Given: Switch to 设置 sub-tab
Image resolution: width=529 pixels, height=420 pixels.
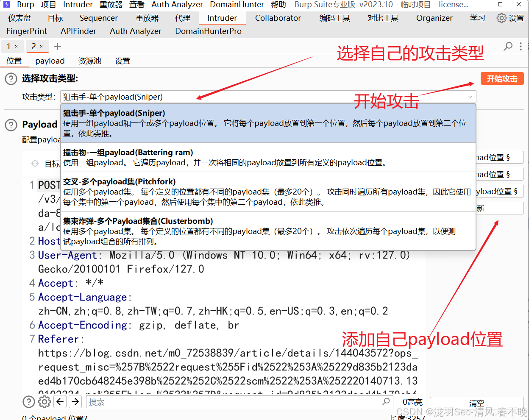Looking at the screenshot, I should coord(123,61).
